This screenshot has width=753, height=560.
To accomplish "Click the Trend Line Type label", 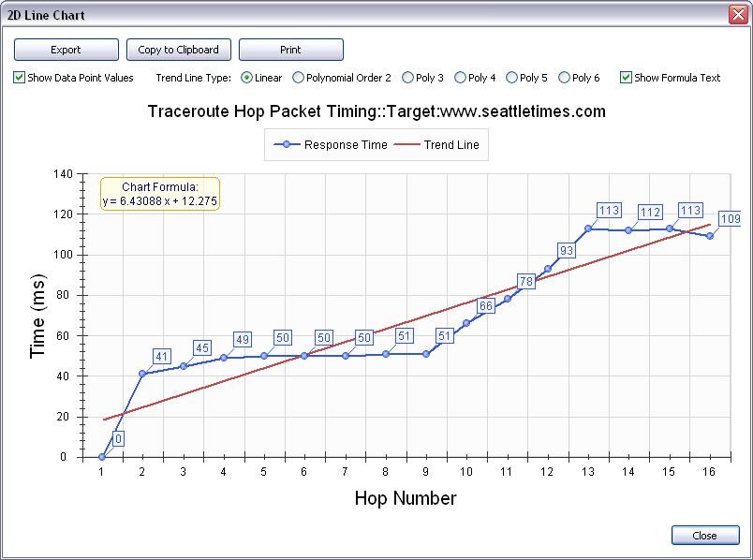I will click(194, 78).
